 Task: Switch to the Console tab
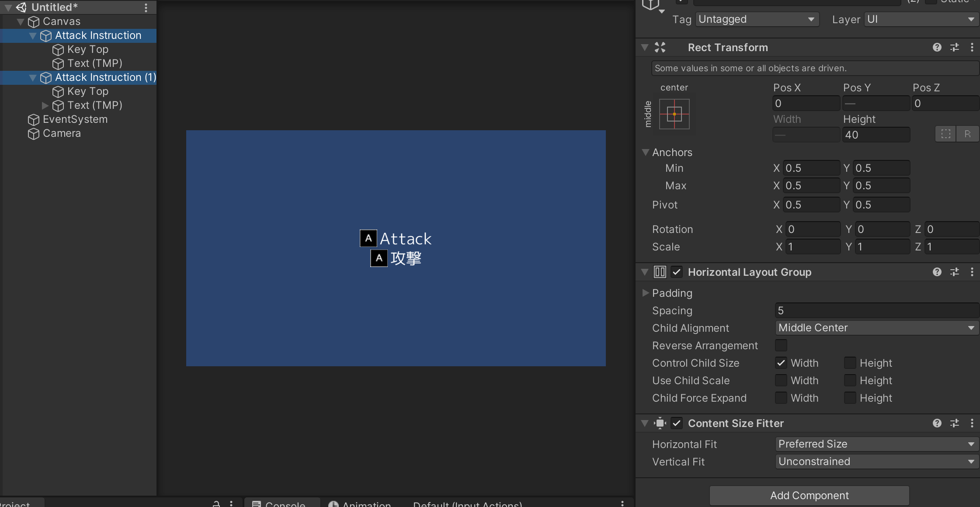tap(282, 504)
